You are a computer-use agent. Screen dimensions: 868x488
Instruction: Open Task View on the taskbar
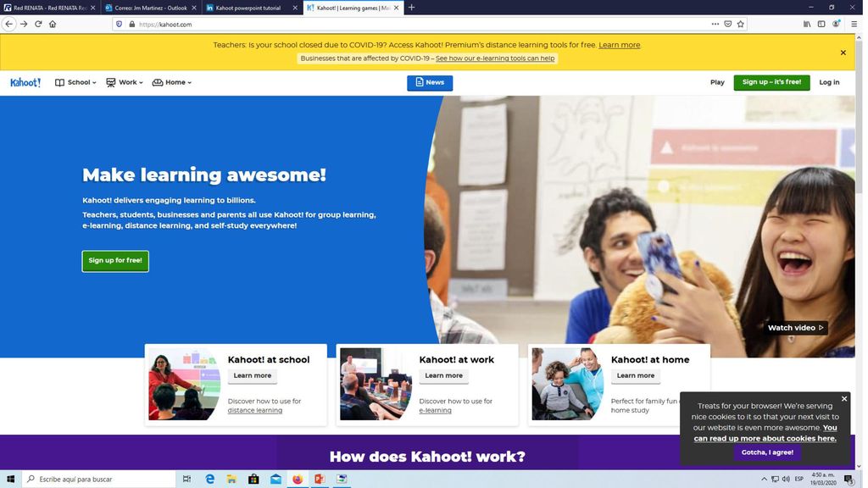187,479
